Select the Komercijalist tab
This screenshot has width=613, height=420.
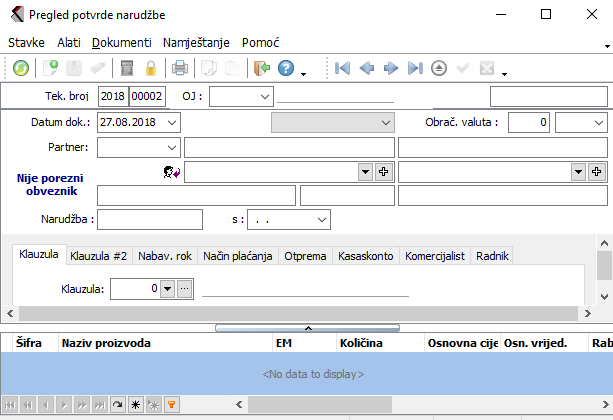point(435,256)
